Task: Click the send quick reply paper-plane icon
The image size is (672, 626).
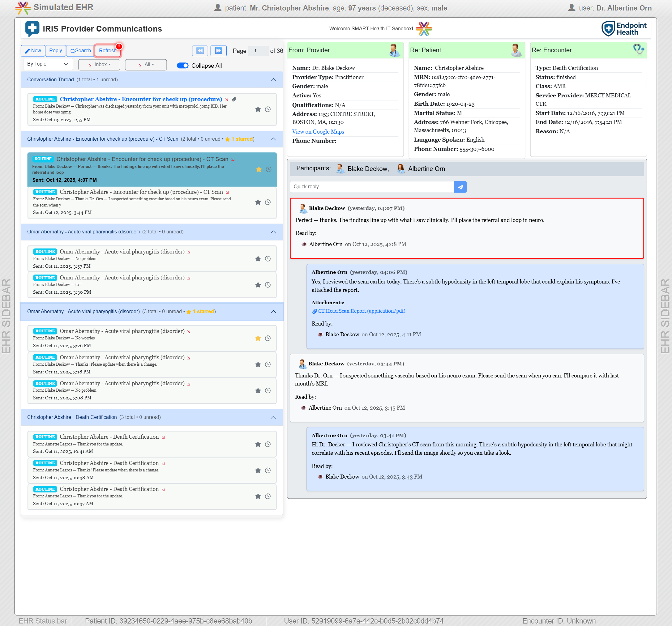Action: coord(460,187)
